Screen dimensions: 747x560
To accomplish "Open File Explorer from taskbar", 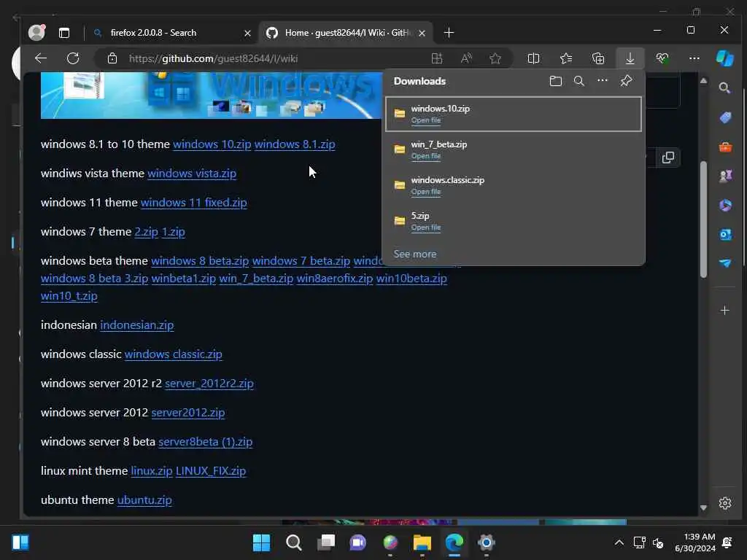I will 422,542.
